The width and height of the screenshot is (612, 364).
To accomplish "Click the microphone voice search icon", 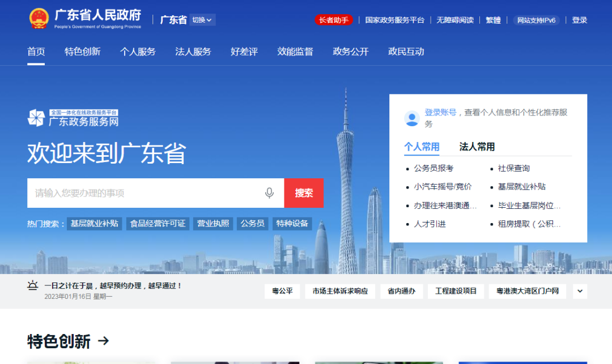I will pos(269,193).
